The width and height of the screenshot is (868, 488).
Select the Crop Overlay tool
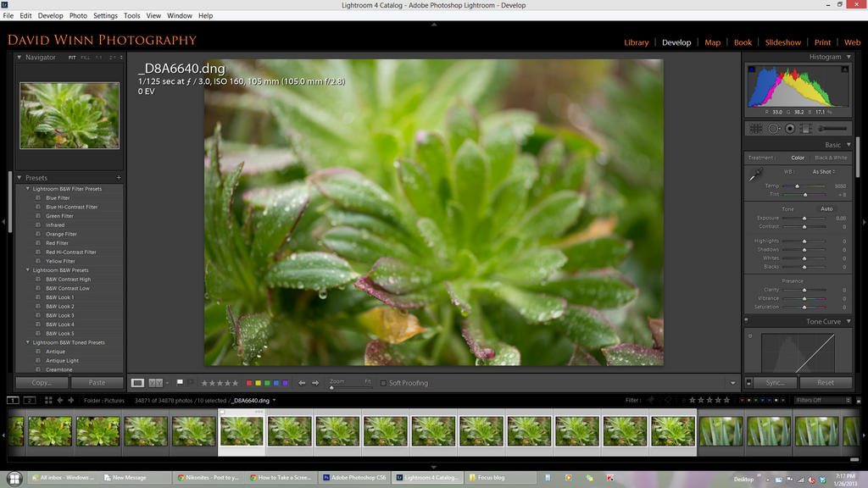coord(756,129)
